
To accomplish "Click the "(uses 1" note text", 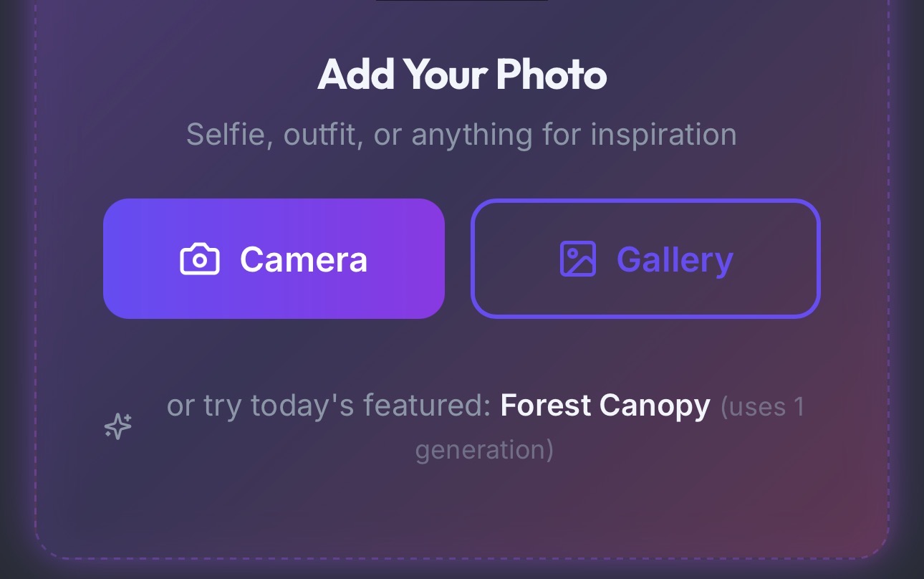I will (x=762, y=408).
